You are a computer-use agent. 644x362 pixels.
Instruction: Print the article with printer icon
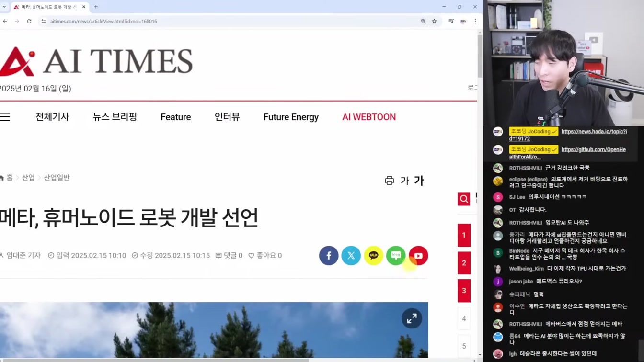pyautogui.click(x=390, y=181)
